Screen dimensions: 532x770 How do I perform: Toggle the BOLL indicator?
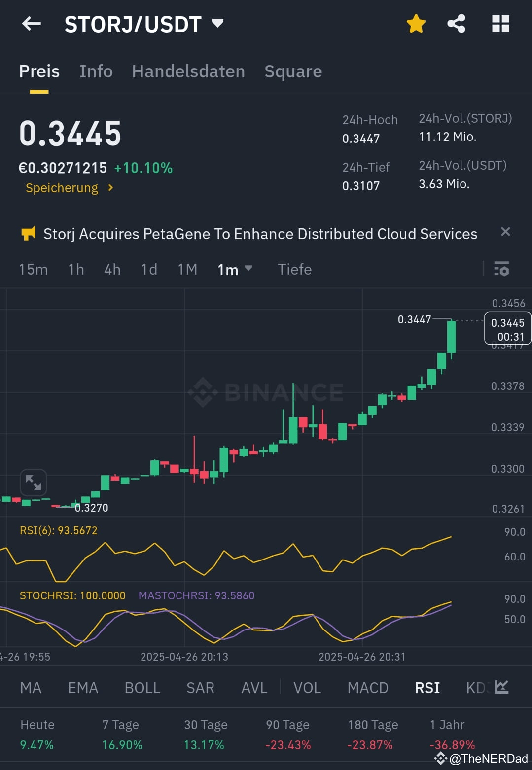142,688
